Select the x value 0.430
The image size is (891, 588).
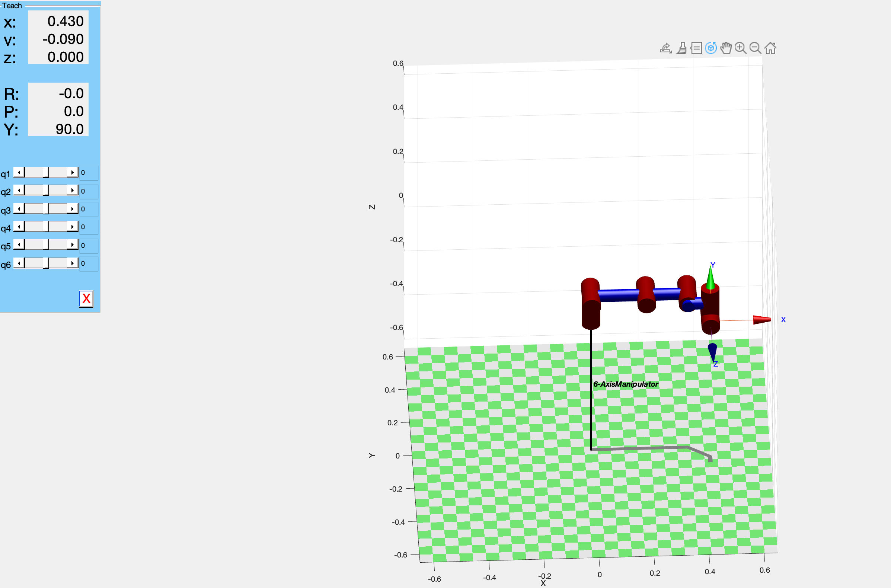tap(65, 21)
